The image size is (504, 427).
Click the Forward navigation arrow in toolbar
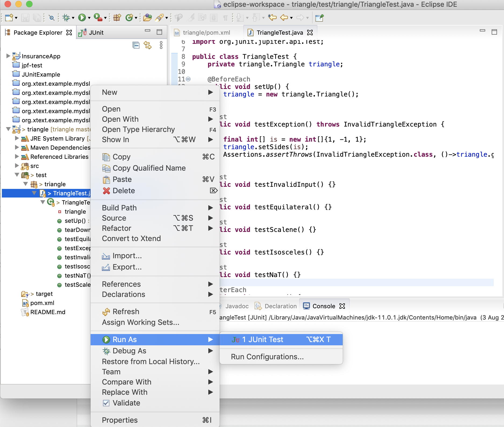[300, 18]
